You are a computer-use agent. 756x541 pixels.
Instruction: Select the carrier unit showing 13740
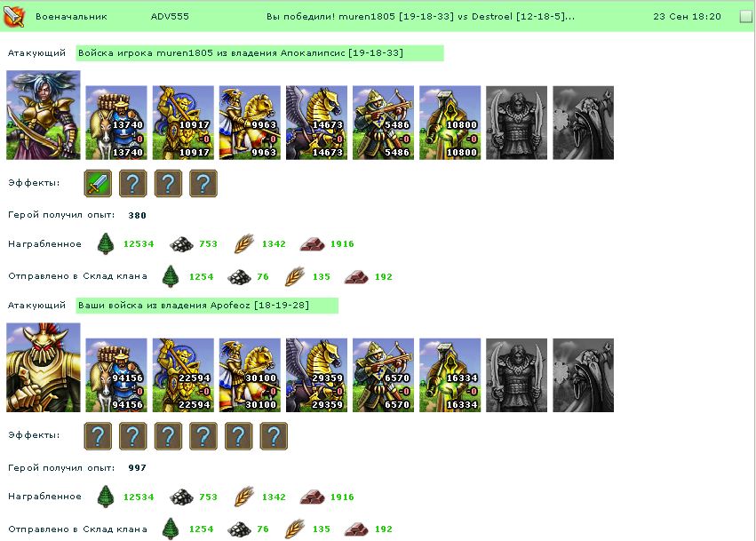click(116, 123)
